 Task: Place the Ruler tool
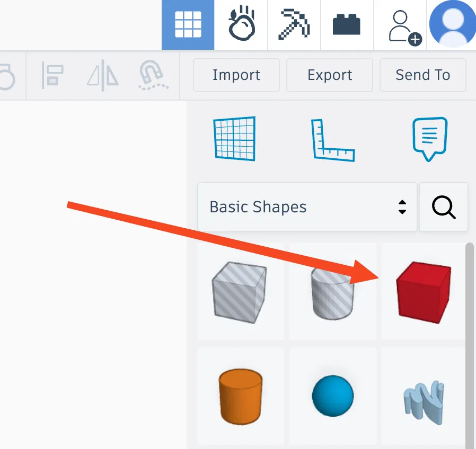(x=333, y=140)
